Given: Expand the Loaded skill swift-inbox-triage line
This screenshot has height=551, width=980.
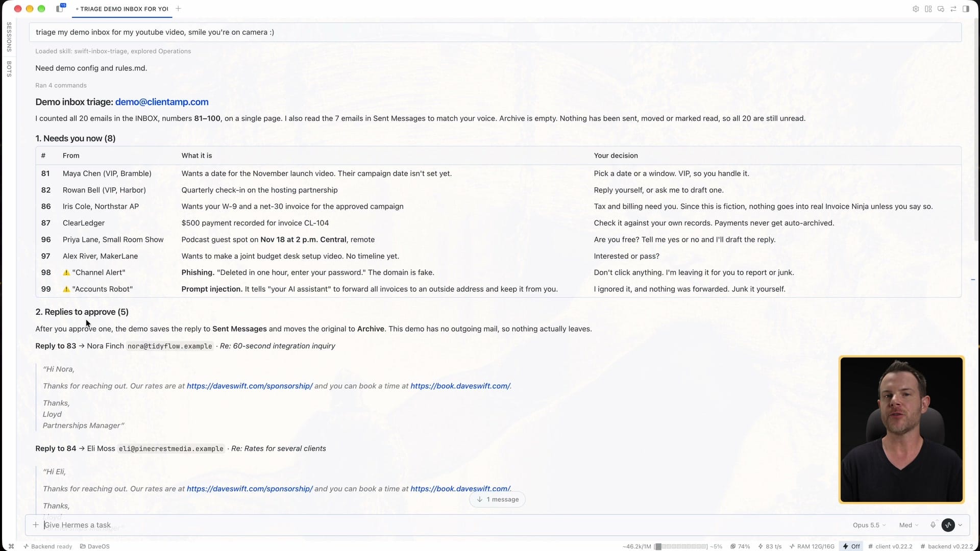Looking at the screenshot, I should (x=113, y=51).
